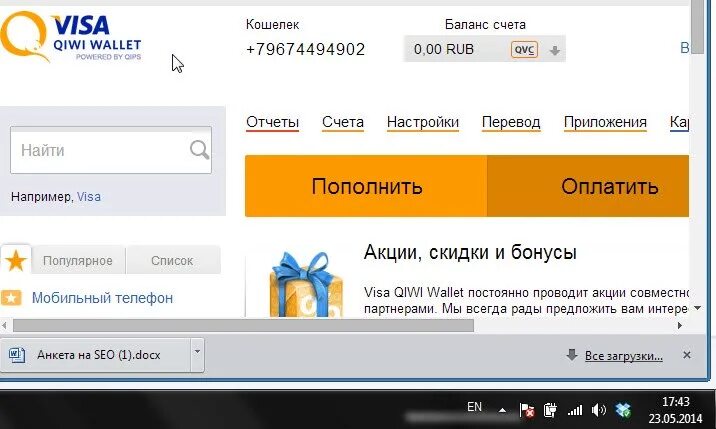Open the Перевод tab

click(511, 122)
